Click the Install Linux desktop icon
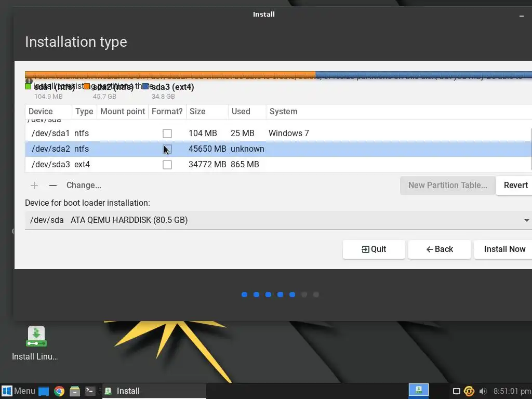 35,343
